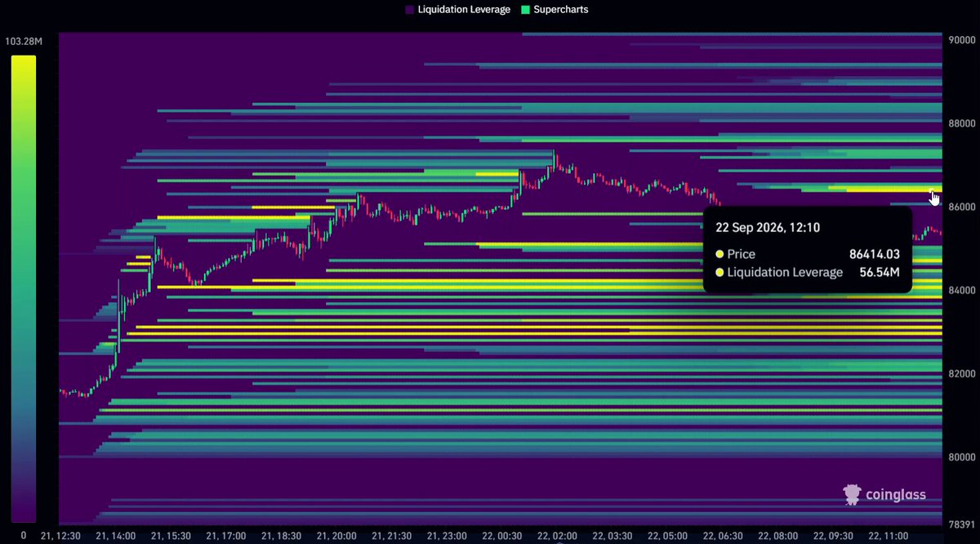Click the purple Liquidation Leverage legend square
Screen dimensions: 980x544
point(409,10)
